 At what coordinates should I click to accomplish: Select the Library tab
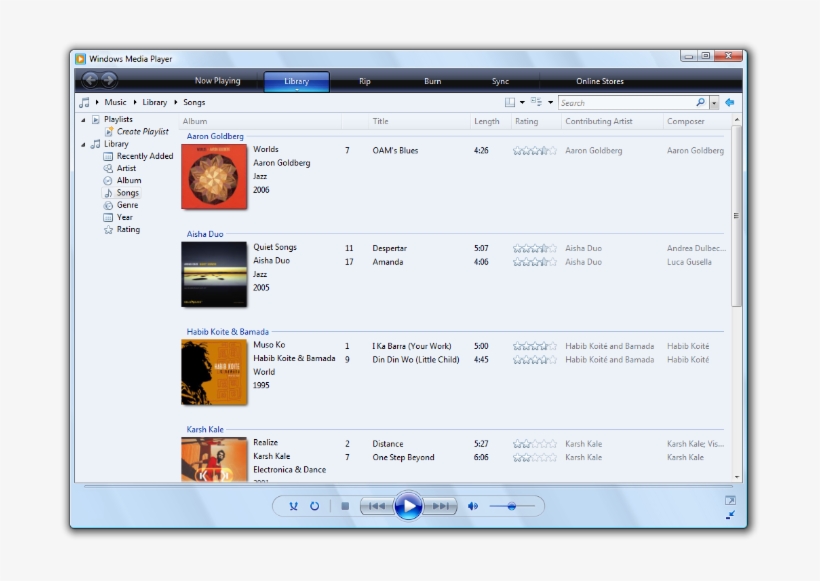pyautogui.click(x=297, y=81)
